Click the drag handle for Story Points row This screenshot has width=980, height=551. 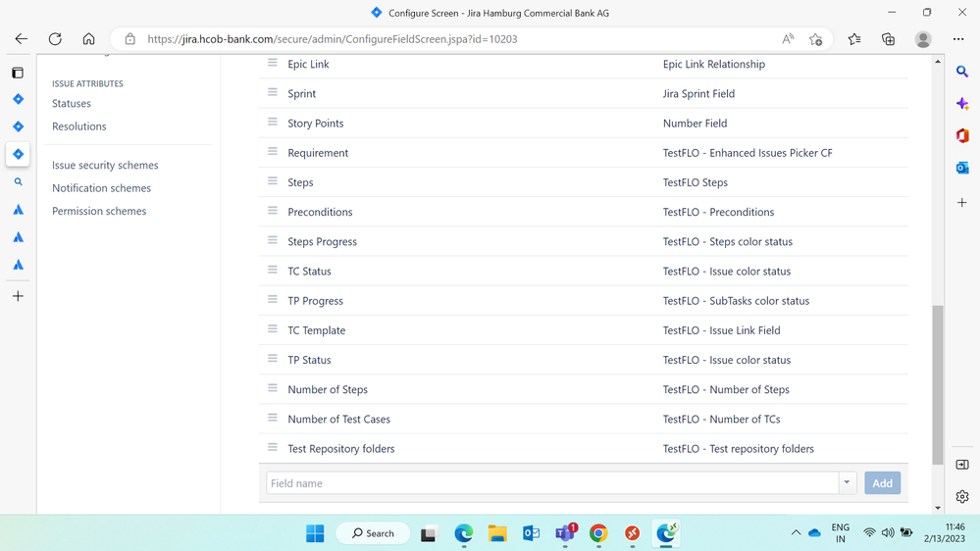[273, 122]
